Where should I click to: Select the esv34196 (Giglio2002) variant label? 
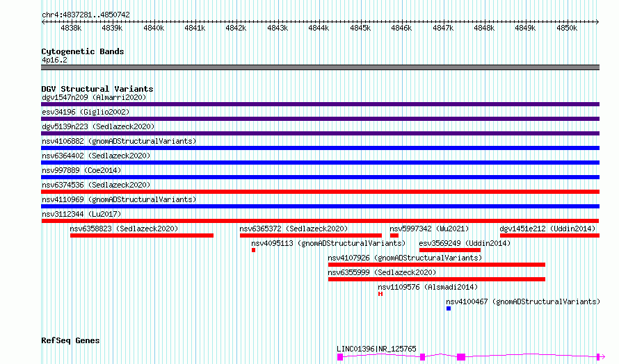tap(86, 112)
